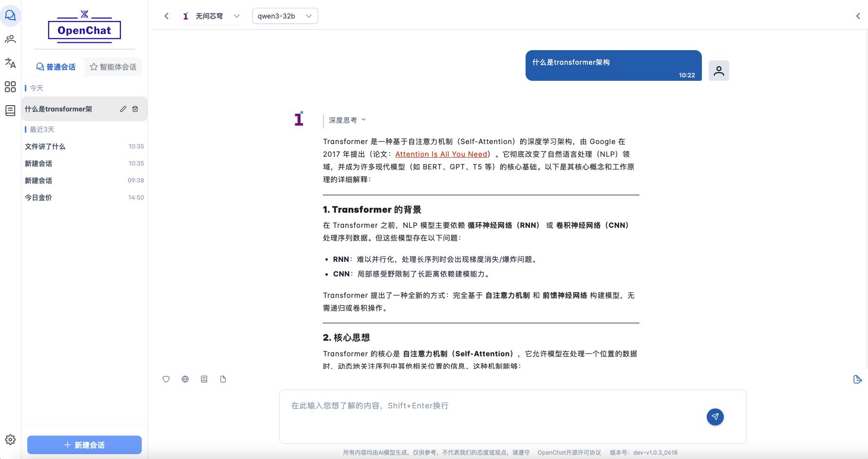Viewport: 868px width, 459px height.
Task: Rename the 什么是transformer架 conversation with pencil icon
Action: [123, 109]
